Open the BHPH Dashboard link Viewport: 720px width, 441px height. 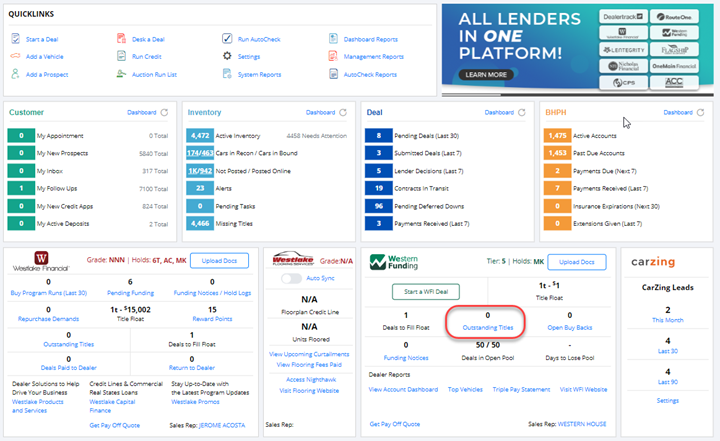(678, 113)
